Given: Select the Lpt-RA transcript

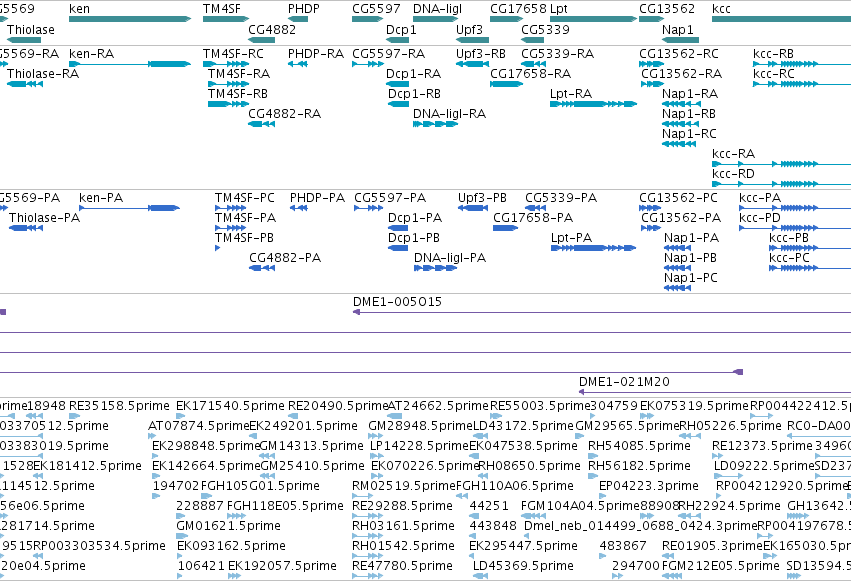Looking at the screenshot, I should tap(593, 104).
